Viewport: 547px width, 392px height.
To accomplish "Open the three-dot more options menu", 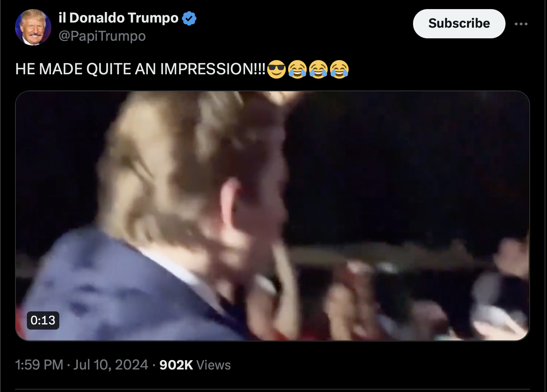I will (521, 24).
